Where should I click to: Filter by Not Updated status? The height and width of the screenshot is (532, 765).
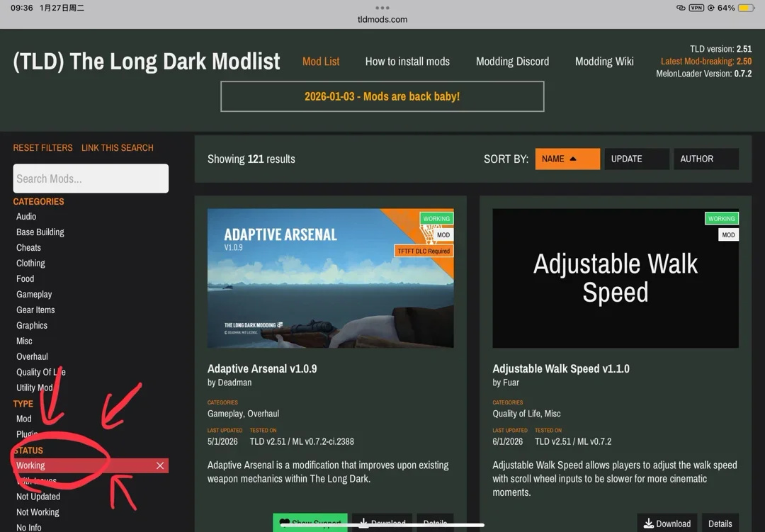tap(38, 497)
